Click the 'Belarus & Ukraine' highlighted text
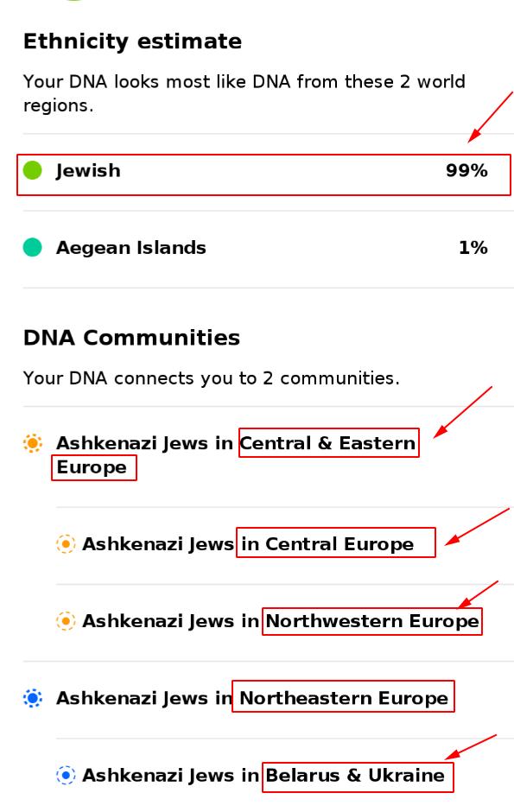This screenshot has width=514, height=812. click(x=354, y=775)
